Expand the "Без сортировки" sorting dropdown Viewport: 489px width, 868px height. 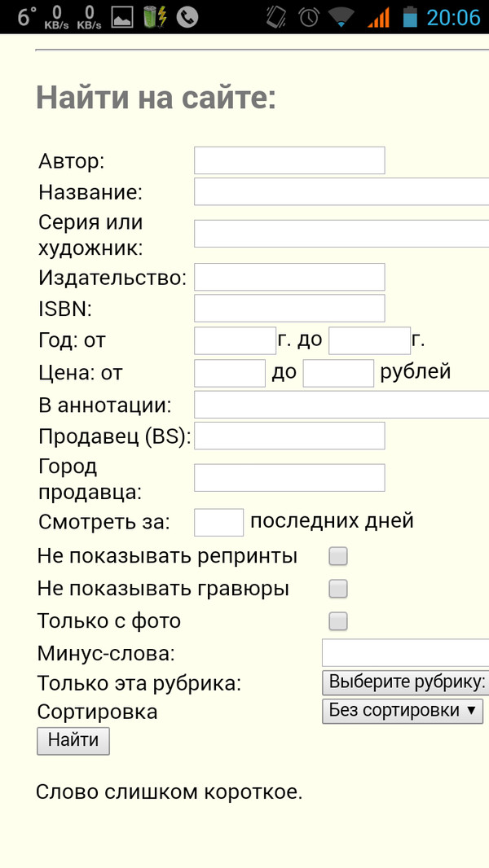pos(403,711)
